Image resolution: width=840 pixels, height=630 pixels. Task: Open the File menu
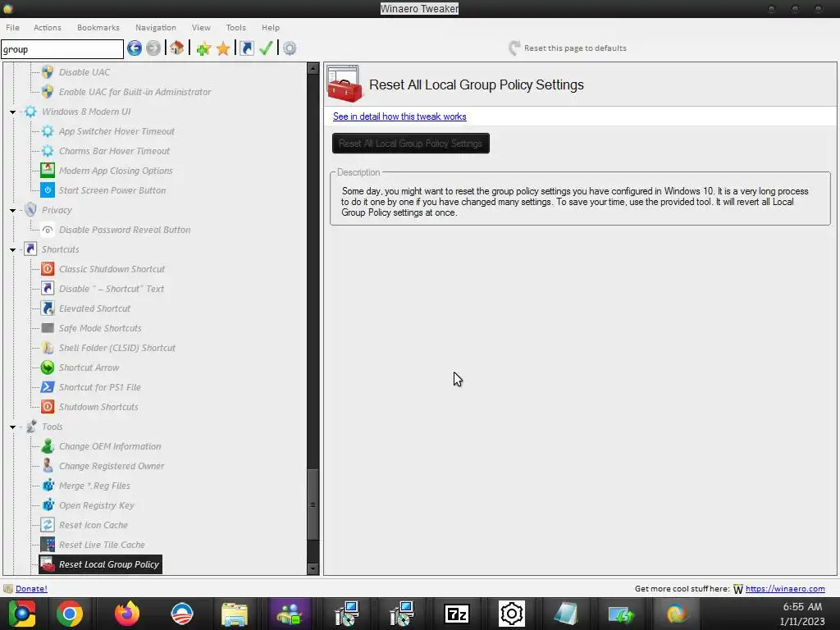13,27
